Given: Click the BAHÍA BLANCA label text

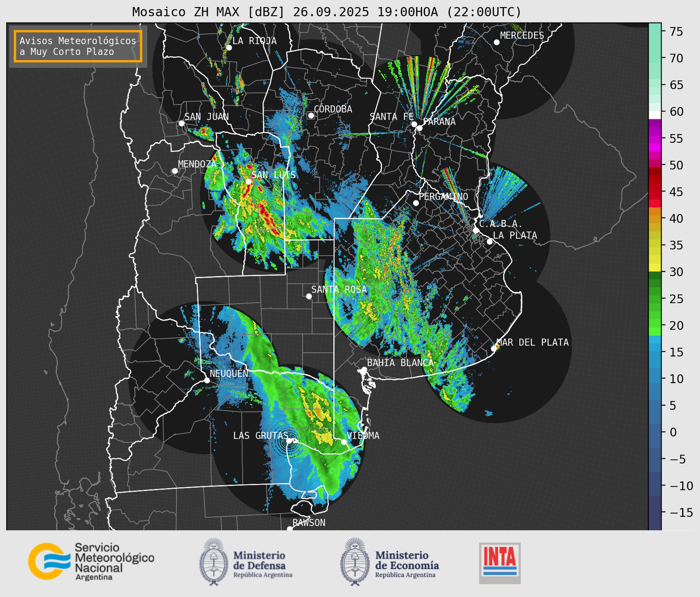Looking at the screenshot, I should tap(400, 362).
